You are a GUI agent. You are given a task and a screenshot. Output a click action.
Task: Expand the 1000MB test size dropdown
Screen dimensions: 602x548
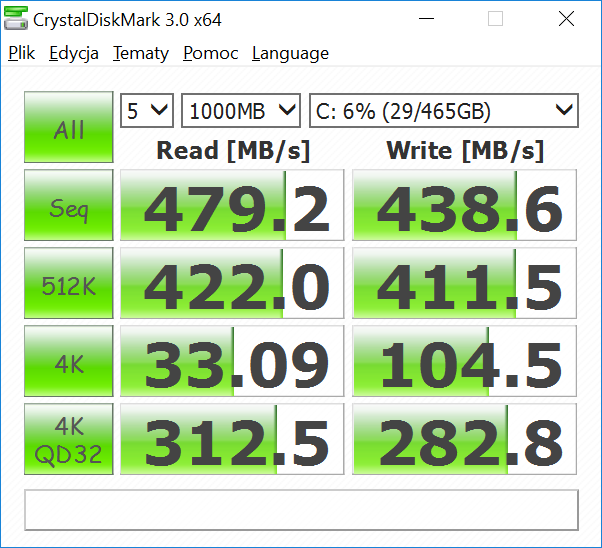pos(241,111)
